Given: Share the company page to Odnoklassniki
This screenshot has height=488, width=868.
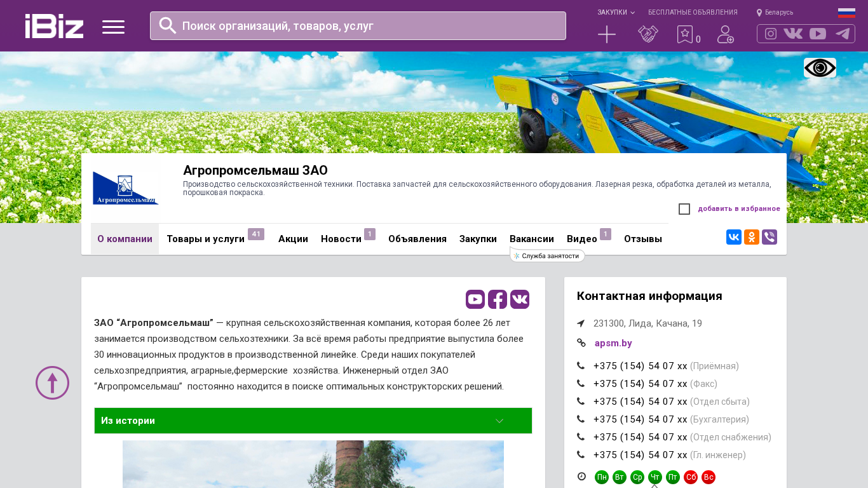Looking at the screenshot, I should coord(752,237).
